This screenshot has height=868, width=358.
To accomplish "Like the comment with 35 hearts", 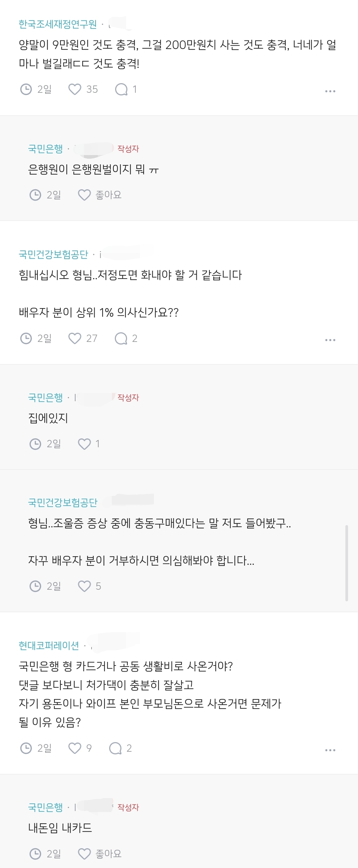I will pos(75,89).
